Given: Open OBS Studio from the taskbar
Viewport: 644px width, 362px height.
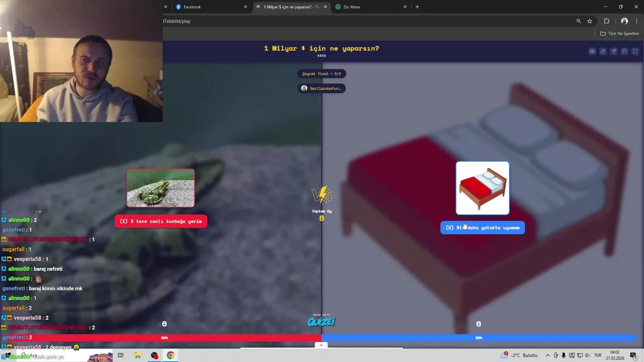Looking at the screenshot, I should point(154,355).
